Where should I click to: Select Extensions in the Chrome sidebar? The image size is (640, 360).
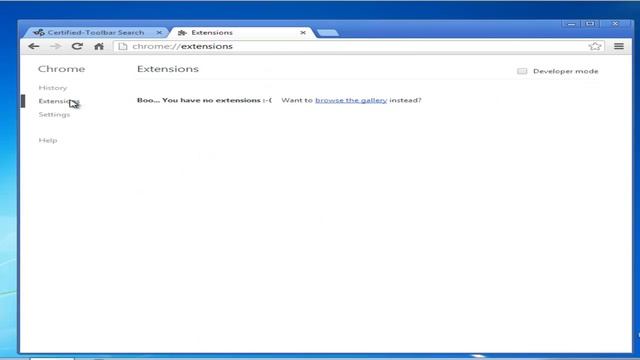tap(59, 101)
